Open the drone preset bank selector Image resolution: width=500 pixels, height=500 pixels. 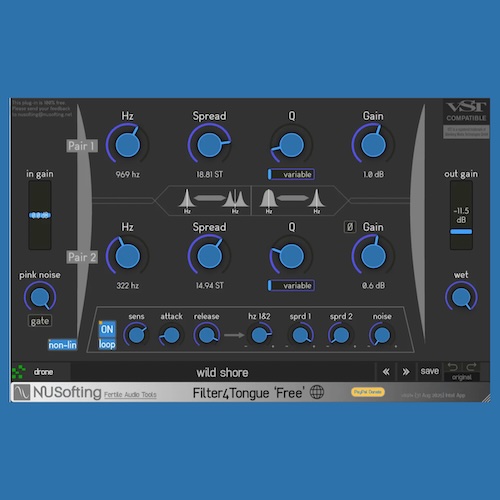43,372
